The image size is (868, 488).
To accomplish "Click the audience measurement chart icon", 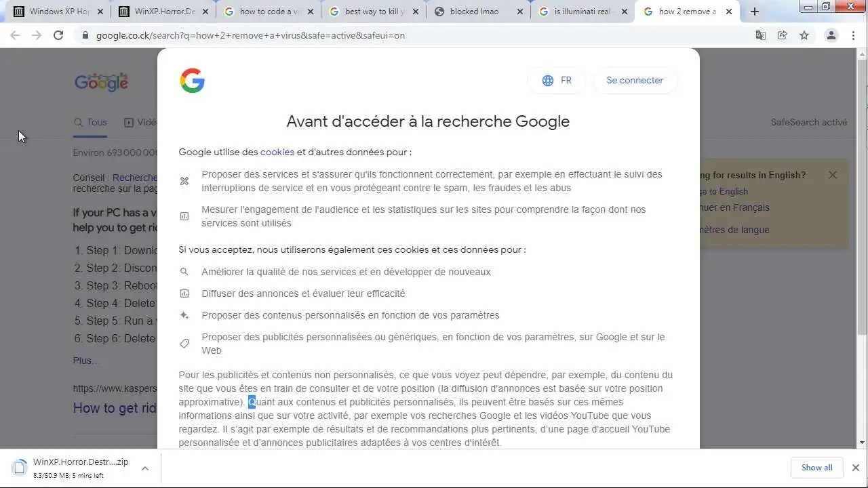I will pyautogui.click(x=184, y=216).
